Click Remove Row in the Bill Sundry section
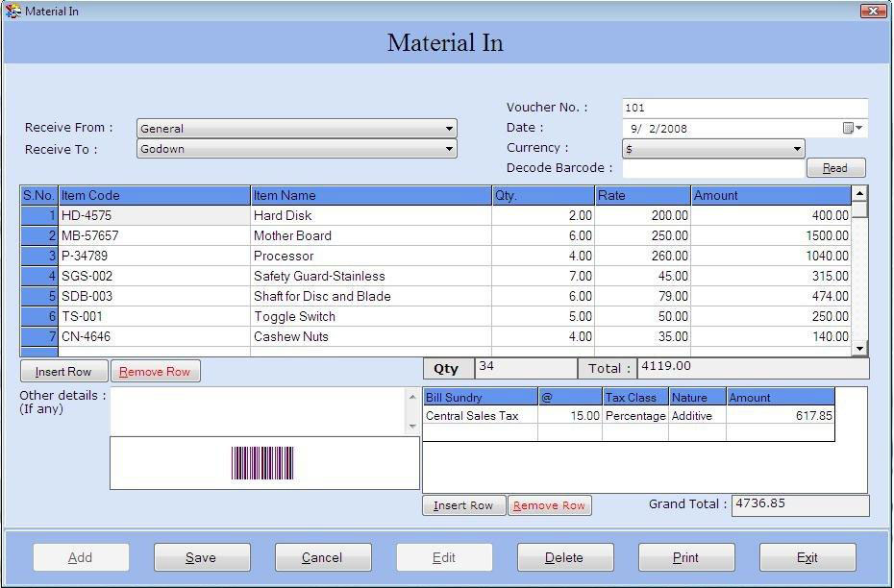Screen dimensions: 894x588 pyautogui.click(x=549, y=504)
